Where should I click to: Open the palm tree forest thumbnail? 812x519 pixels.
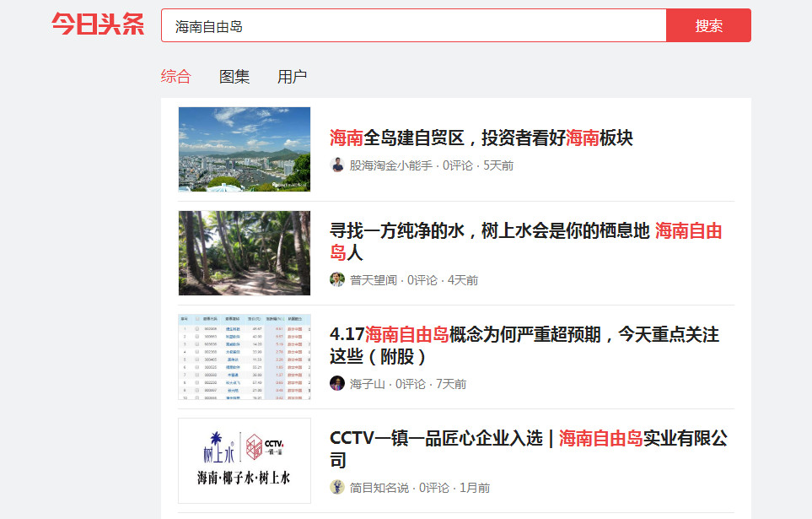245,253
